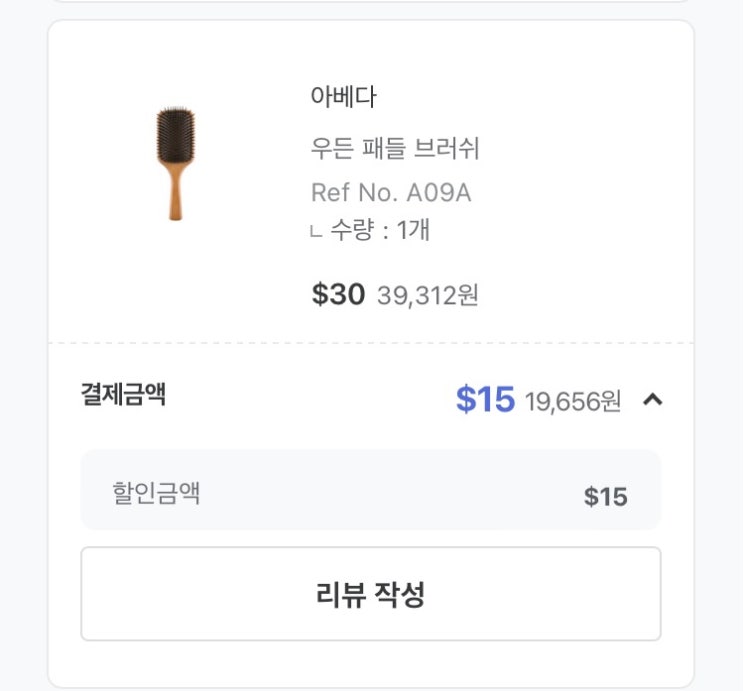Viewport: 743px width, 691px height.
Task: Click the previous card's edge at the top
Action: (x=371, y=2)
